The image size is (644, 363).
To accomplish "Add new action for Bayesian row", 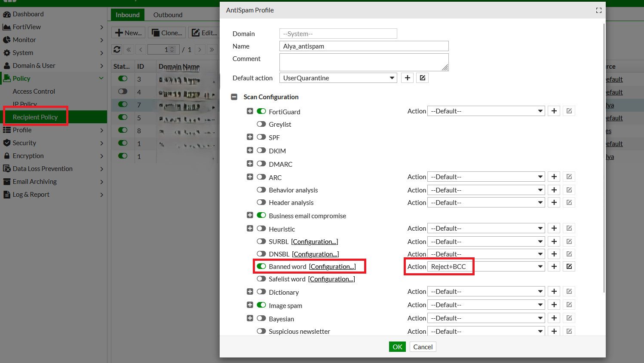I will [x=554, y=318].
